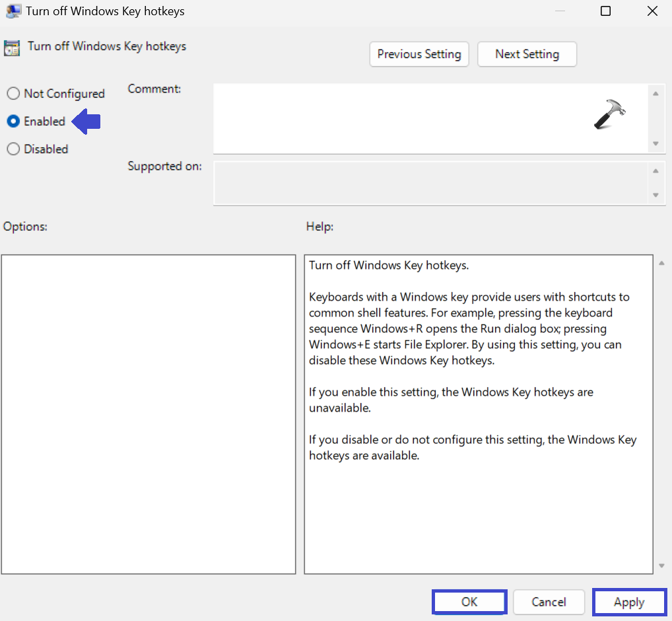The height and width of the screenshot is (621, 672).
Task: Click the Help pane scroll up arrow
Action: [x=662, y=264]
